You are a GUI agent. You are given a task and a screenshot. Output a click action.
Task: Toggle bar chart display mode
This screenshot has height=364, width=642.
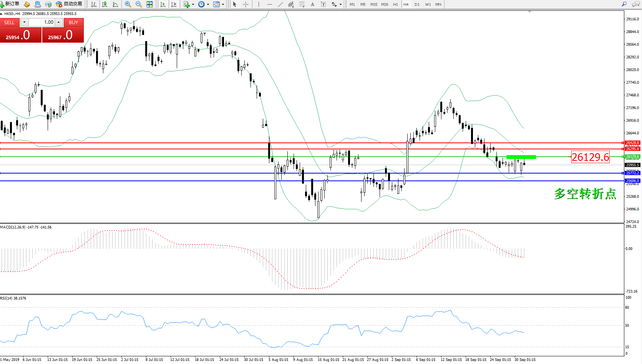94,4
